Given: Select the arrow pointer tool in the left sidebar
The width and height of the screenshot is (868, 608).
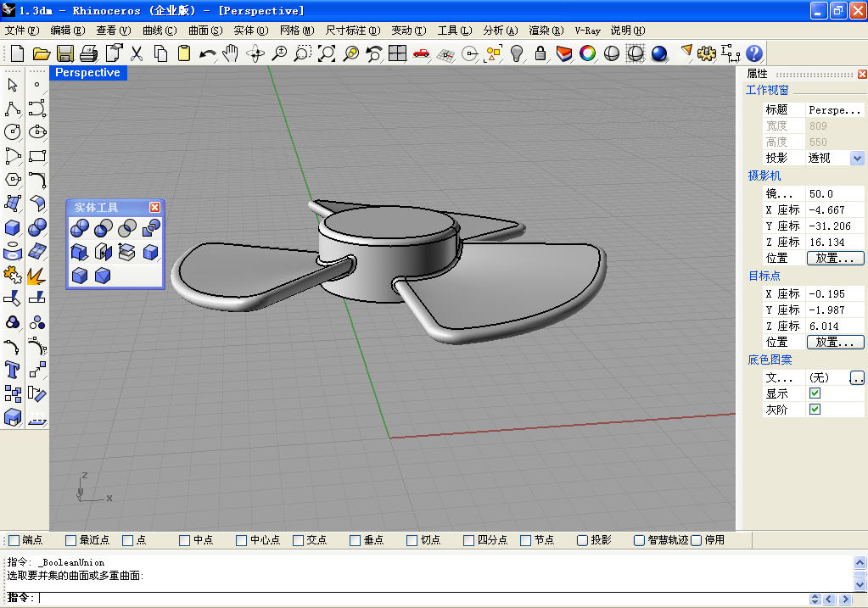Looking at the screenshot, I should click(13, 85).
